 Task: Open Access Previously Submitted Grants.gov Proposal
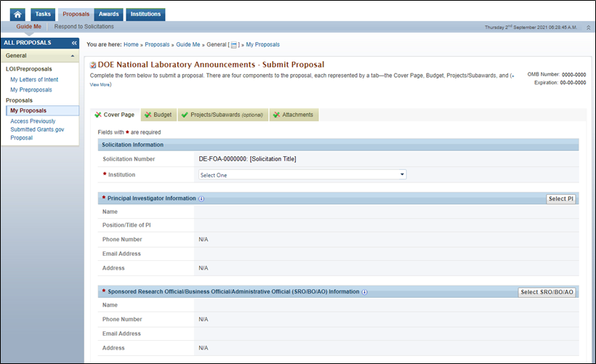(37, 129)
